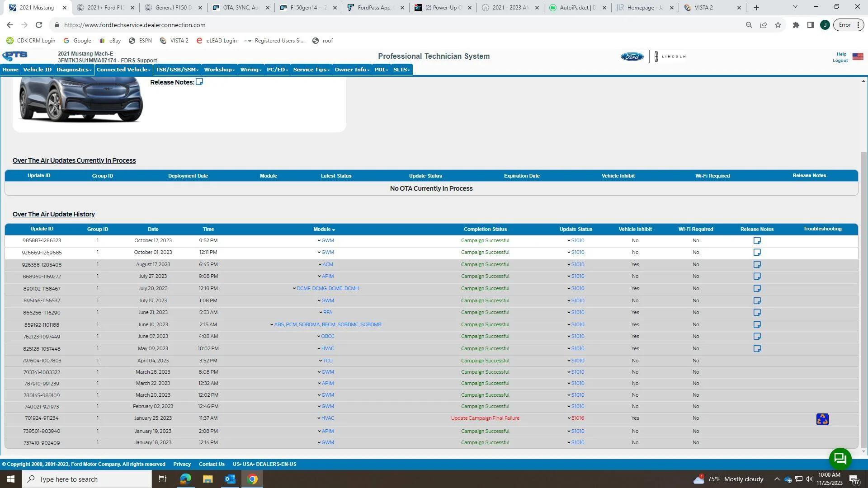The width and height of the screenshot is (868, 488).
Task: Go to the Home menu item
Action: 10,70
